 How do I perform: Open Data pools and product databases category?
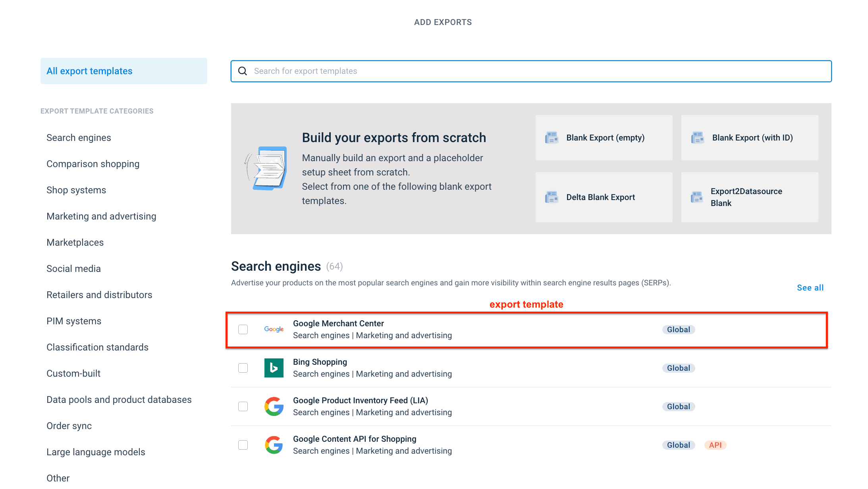point(119,400)
